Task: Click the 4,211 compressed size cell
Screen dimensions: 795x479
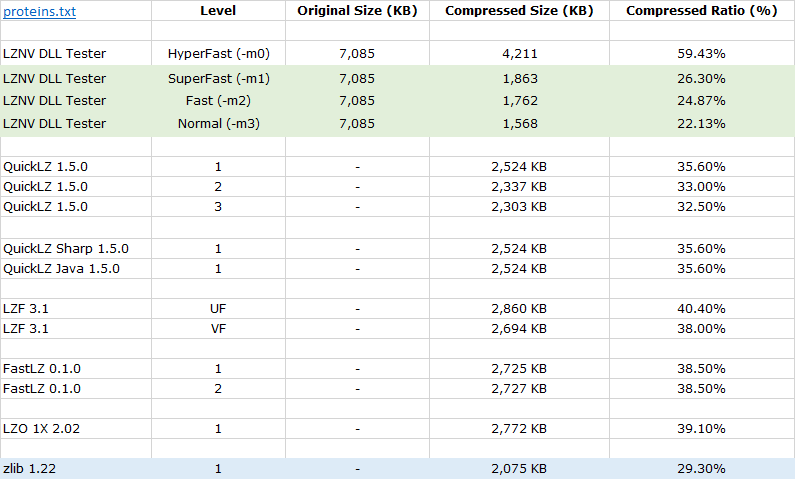Action: tap(520, 53)
